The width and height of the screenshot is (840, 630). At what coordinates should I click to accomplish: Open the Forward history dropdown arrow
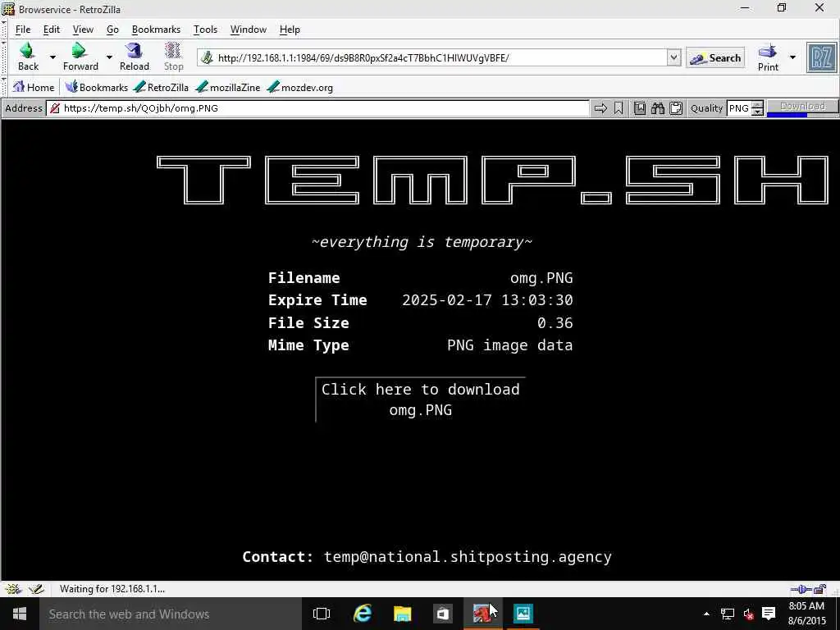pos(109,57)
